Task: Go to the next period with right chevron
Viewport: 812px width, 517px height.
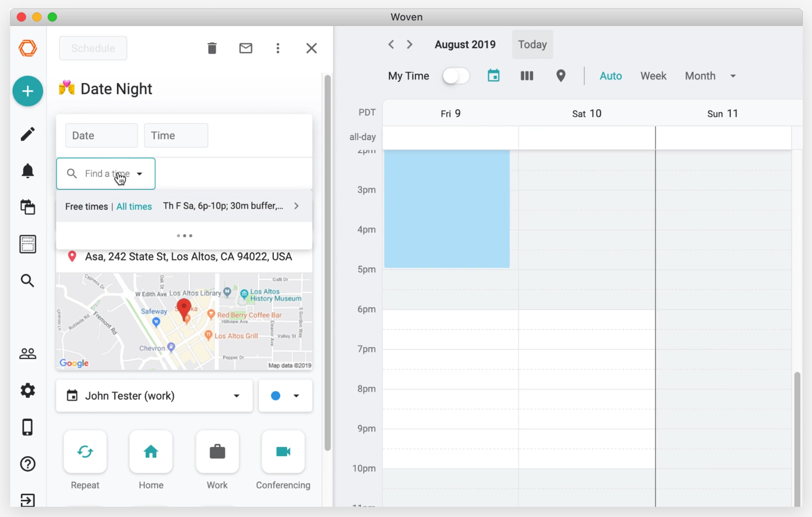Action: pyautogui.click(x=409, y=45)
